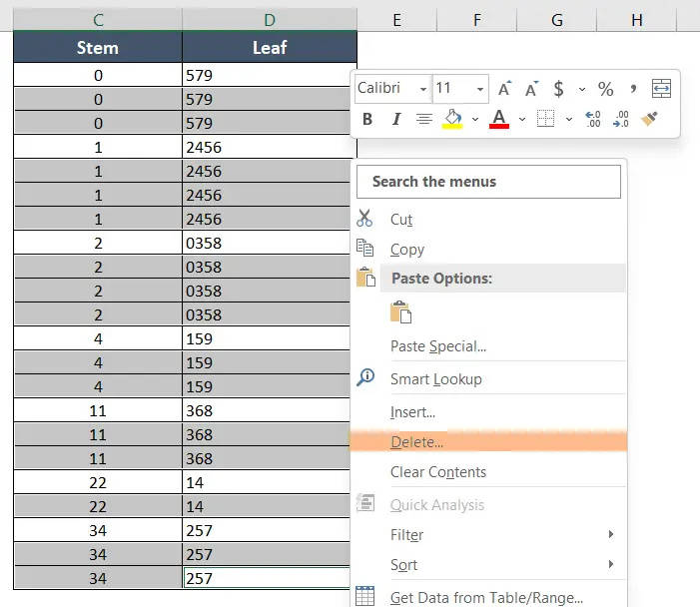Click the scissors Cut icon

(x=364, y=219)
